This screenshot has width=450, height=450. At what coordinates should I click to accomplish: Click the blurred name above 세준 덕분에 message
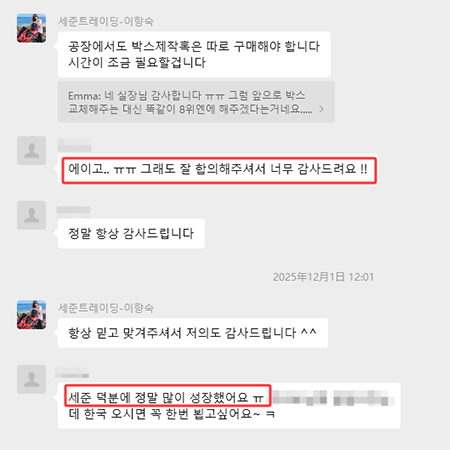tap(72, 373)
